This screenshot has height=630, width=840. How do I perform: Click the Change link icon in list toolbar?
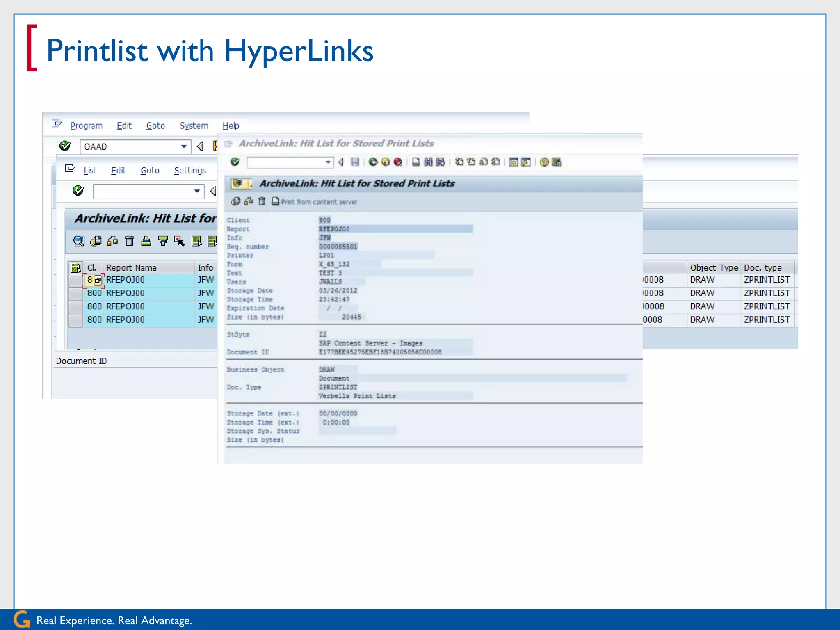[112, 241]
